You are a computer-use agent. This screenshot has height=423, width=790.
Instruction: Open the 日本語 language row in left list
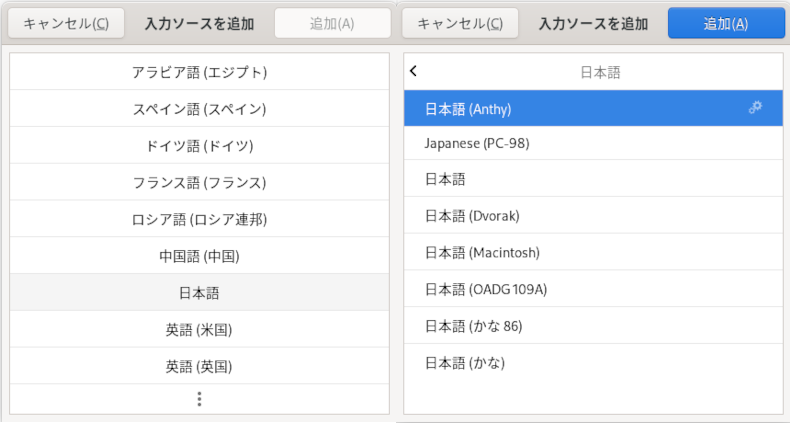point(200,292)
